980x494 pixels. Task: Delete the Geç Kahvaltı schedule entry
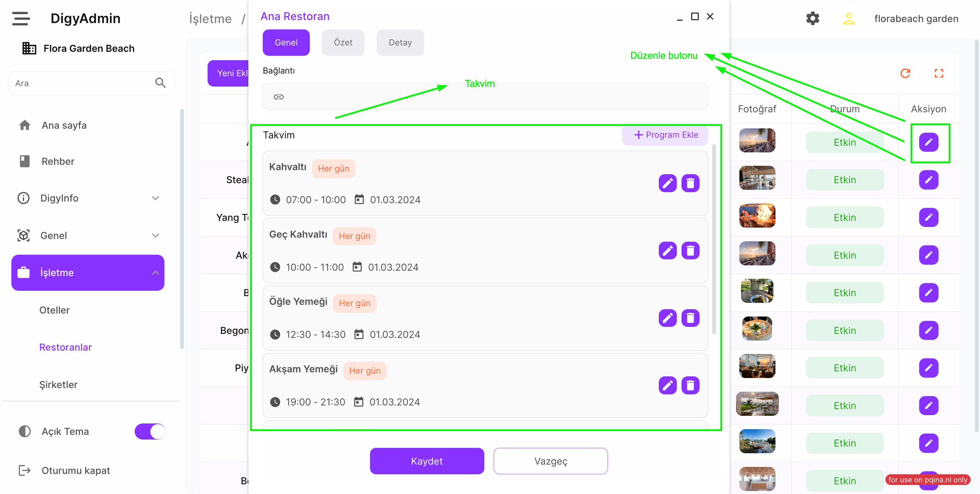[x=690, y=251]
